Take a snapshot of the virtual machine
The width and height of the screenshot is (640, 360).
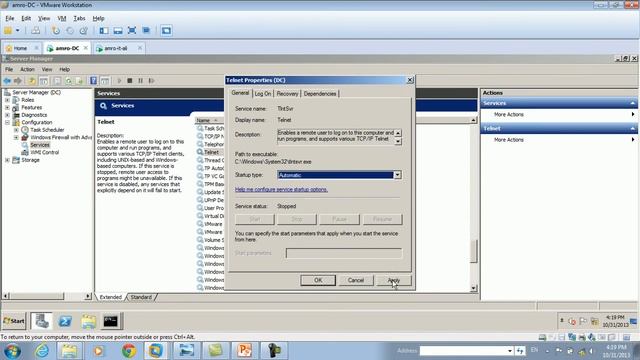point(56,31)
